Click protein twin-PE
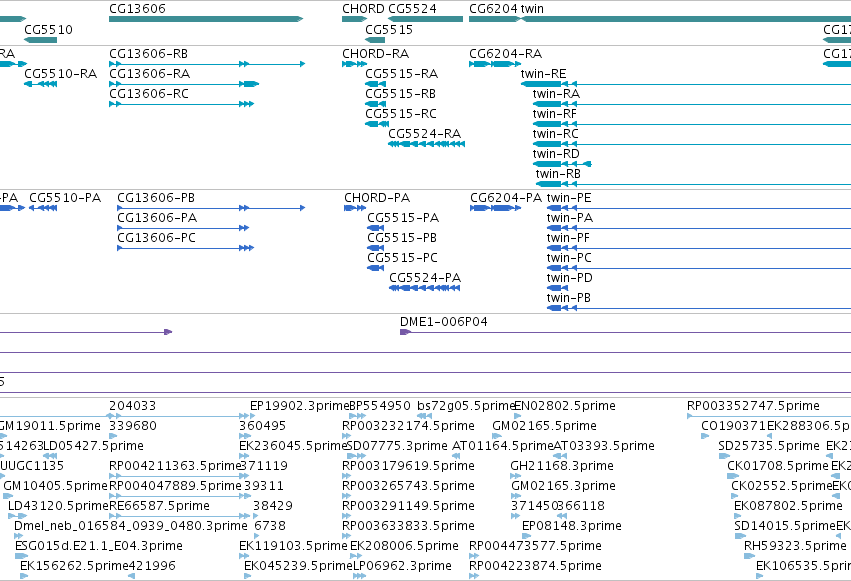 click(569, 198)
